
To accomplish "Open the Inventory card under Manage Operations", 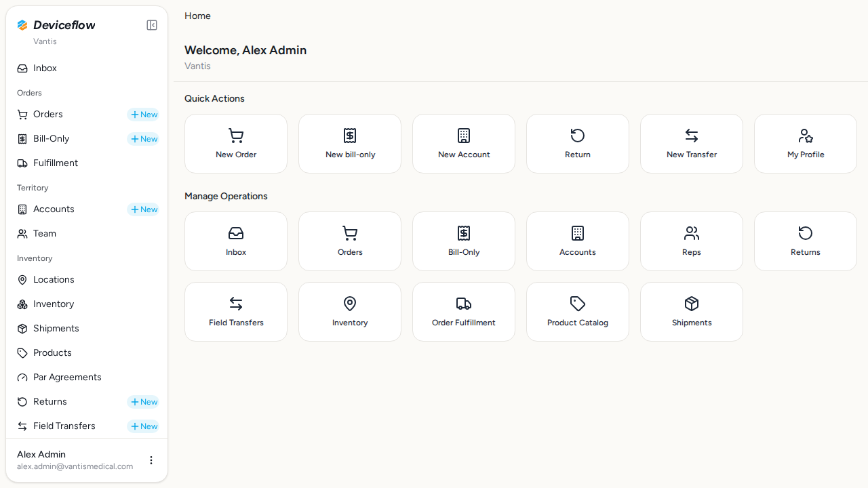I will (x=350, y=312).
